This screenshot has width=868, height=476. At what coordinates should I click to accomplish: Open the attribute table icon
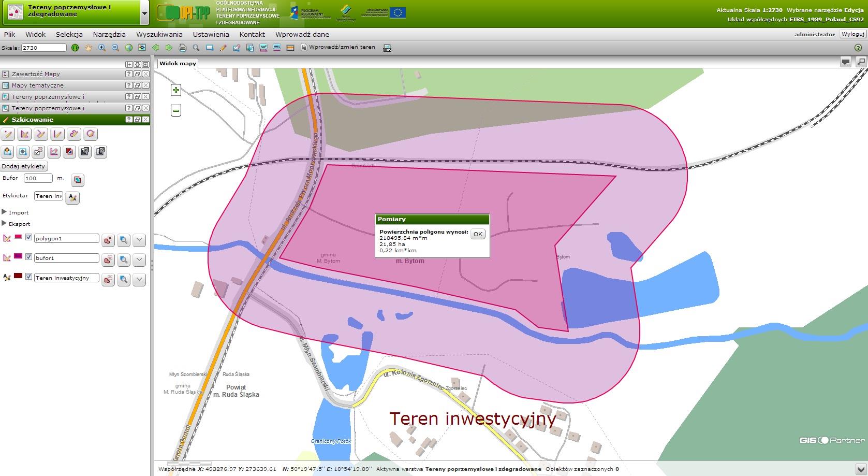pos(290,48)
